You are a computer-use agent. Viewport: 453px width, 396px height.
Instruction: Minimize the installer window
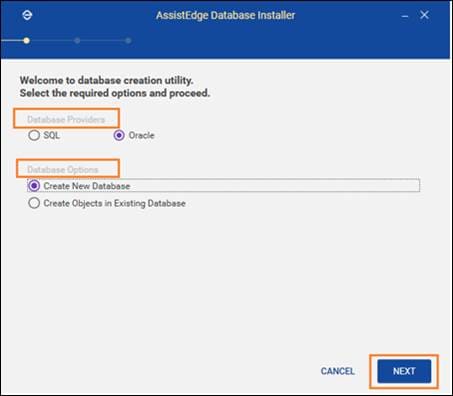[x=405, y=16]
